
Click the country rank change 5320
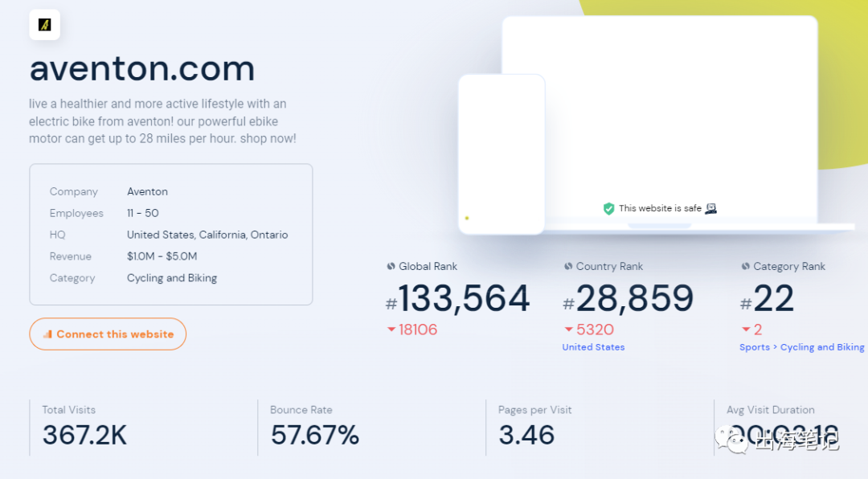point(595,330)
